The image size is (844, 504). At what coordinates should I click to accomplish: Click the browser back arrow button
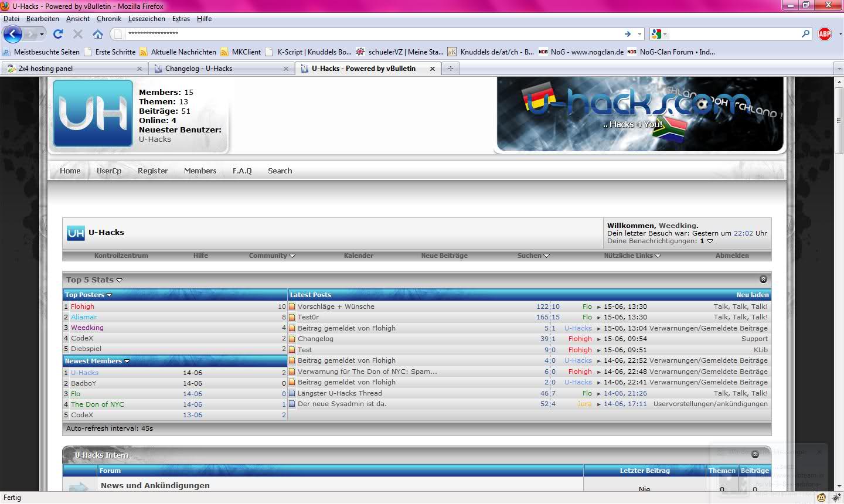(13, 34)
